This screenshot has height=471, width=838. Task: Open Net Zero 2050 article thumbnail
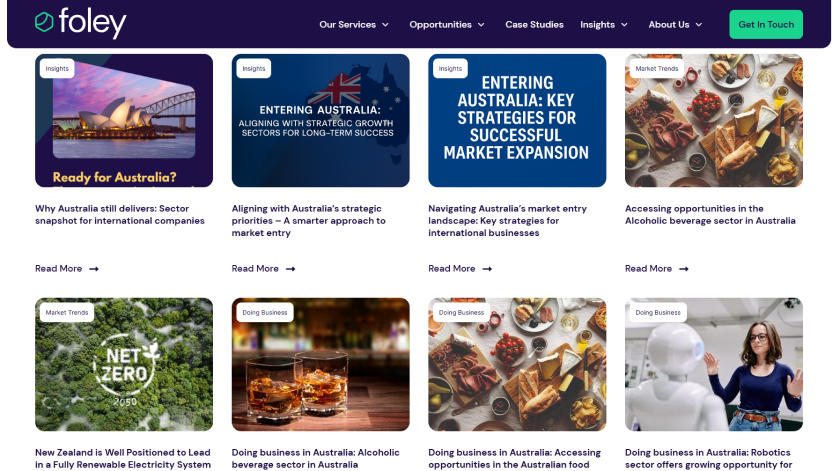[x=124, y=365]
